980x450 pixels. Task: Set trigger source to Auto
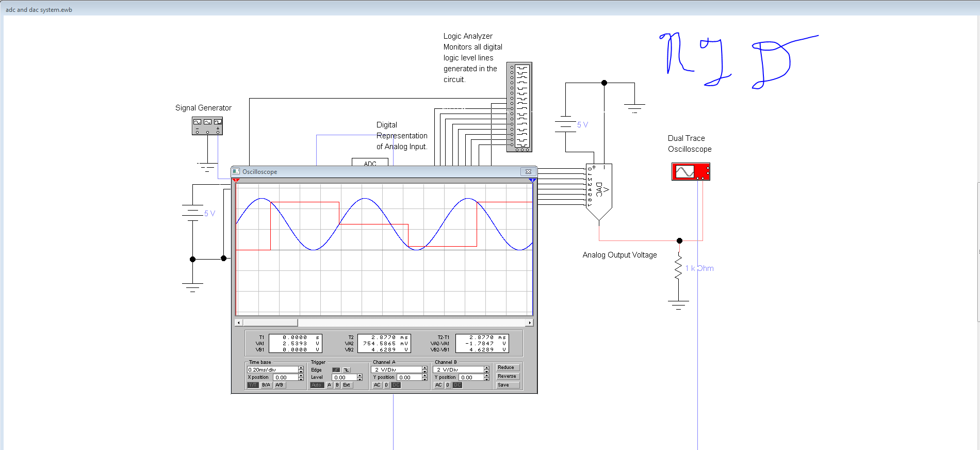(x=317, y=385)
